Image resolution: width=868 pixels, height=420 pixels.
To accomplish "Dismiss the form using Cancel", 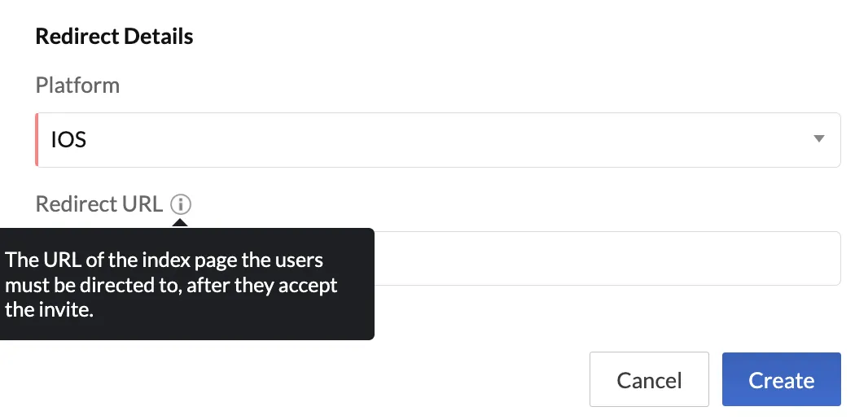I will click(649, 379).
